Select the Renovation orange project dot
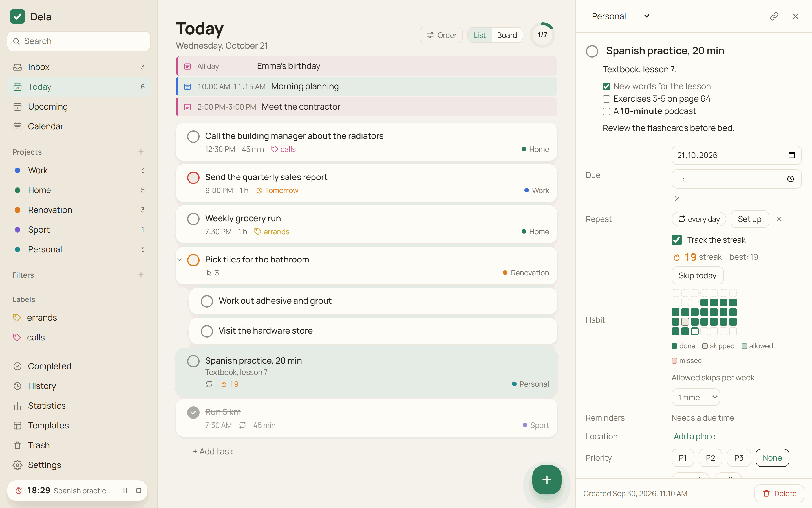 point(17,210)
